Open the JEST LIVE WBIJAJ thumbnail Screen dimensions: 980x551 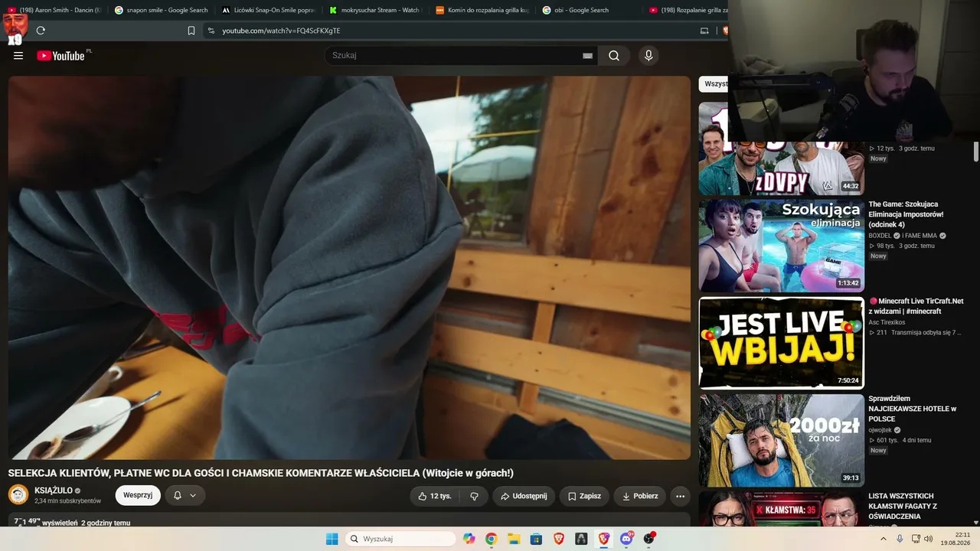tap(781, 343)
